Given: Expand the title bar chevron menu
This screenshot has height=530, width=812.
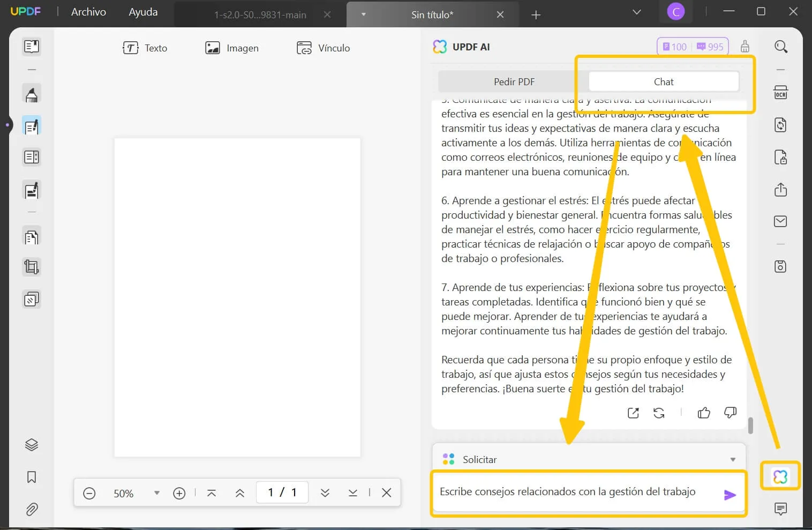Looking at the screenshot, I should coord(637,12).
